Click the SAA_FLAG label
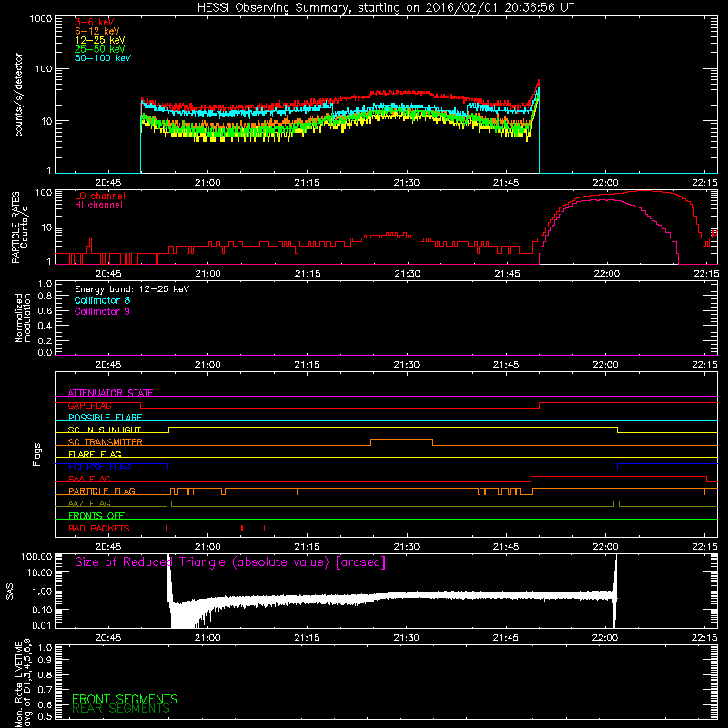This screenshot has height=728, width=728. click(x=89, y=479)
